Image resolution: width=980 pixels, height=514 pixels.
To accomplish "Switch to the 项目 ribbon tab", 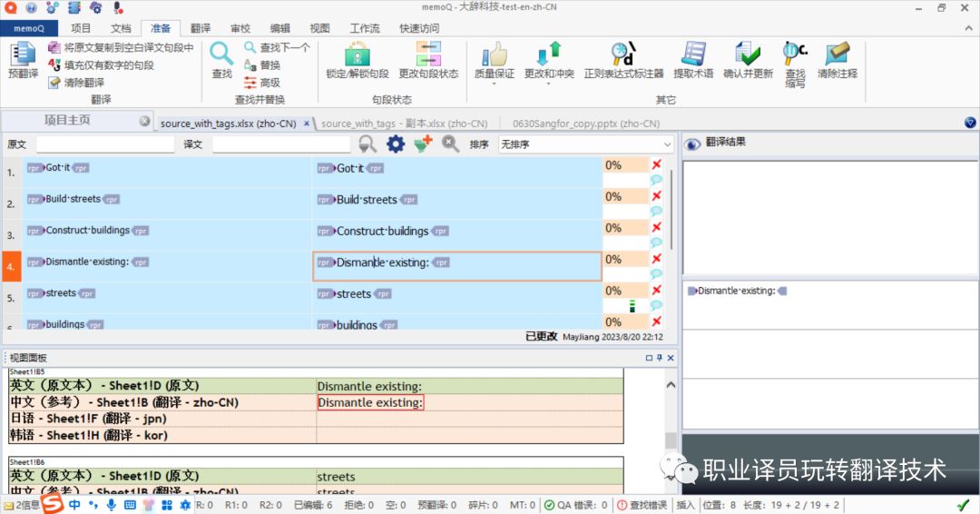I will [x=81, y=28].
